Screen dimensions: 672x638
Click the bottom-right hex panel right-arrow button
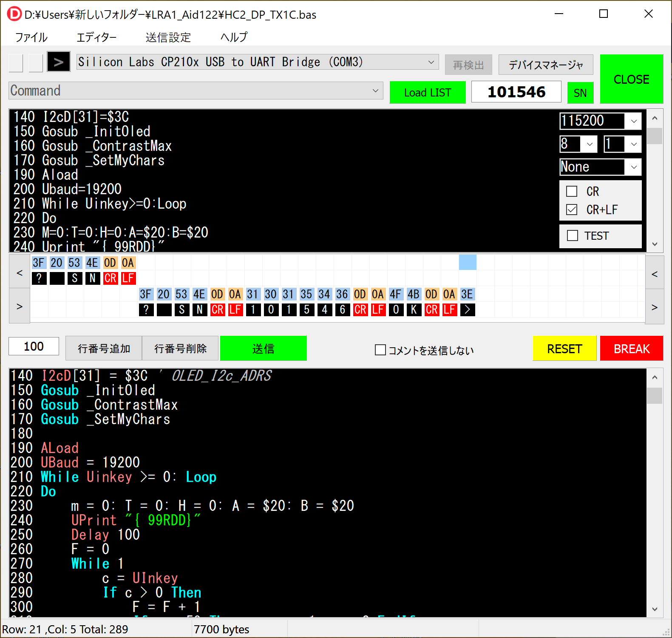click(654, 307)
